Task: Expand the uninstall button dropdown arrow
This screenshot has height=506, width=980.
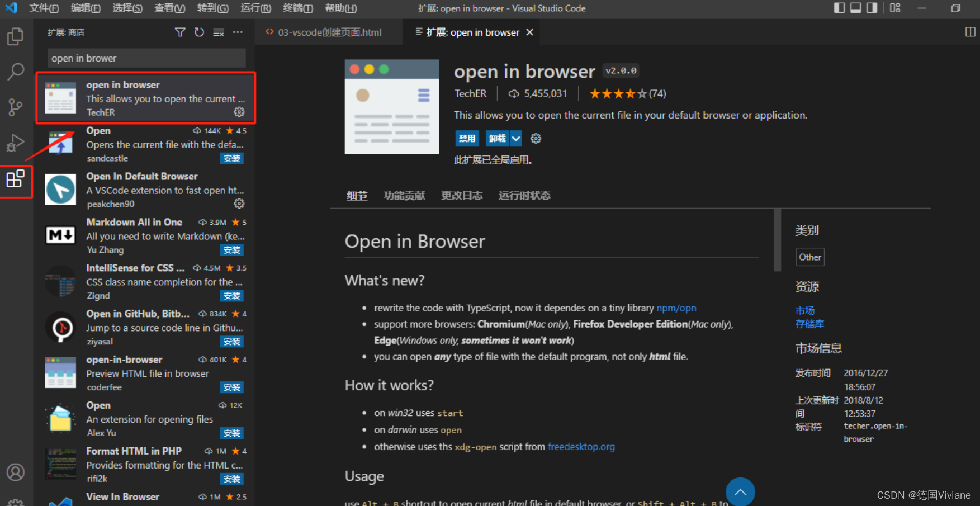Action: [x=516, y=138]
